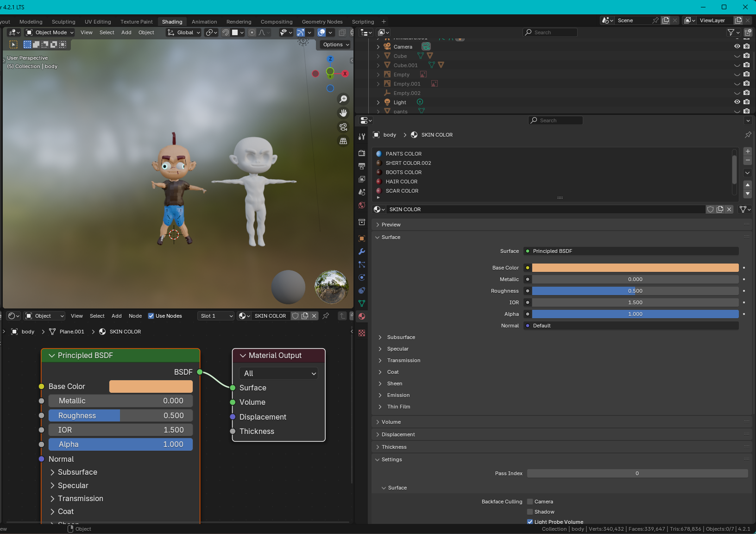Switch to orthographic grid view icon

tap(343, 141)
